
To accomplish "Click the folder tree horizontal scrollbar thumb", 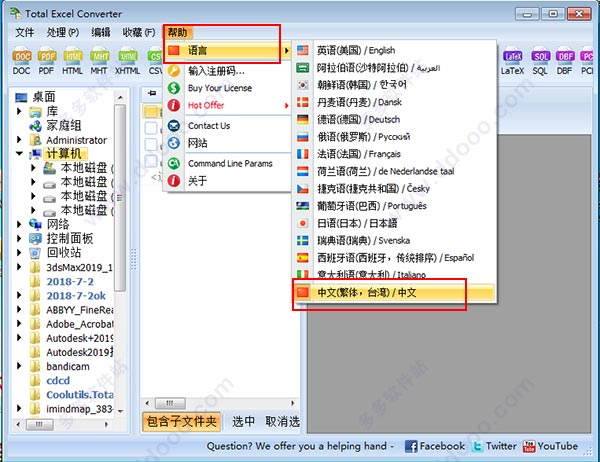I will [39, 424].
